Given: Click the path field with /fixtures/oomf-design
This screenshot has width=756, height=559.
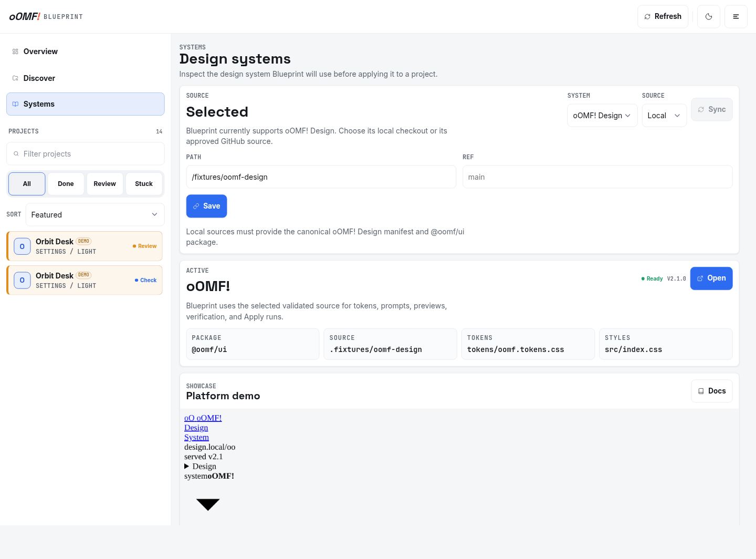Looking at the screenshot, I should click(x=321, y=177).
